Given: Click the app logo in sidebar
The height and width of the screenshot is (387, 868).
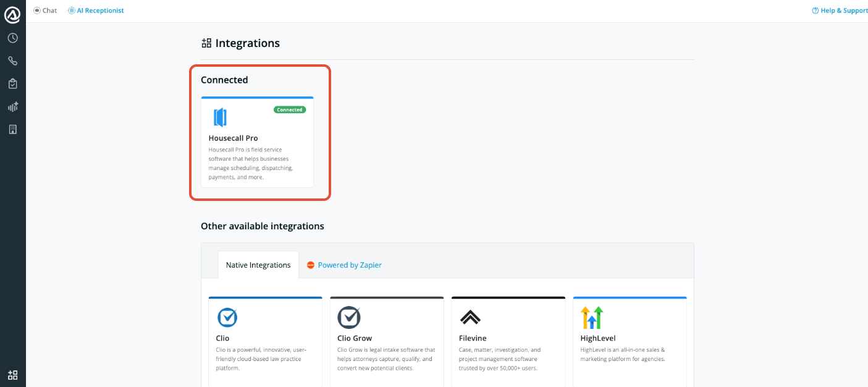Looking at the screenshot, I should [12, 15].
